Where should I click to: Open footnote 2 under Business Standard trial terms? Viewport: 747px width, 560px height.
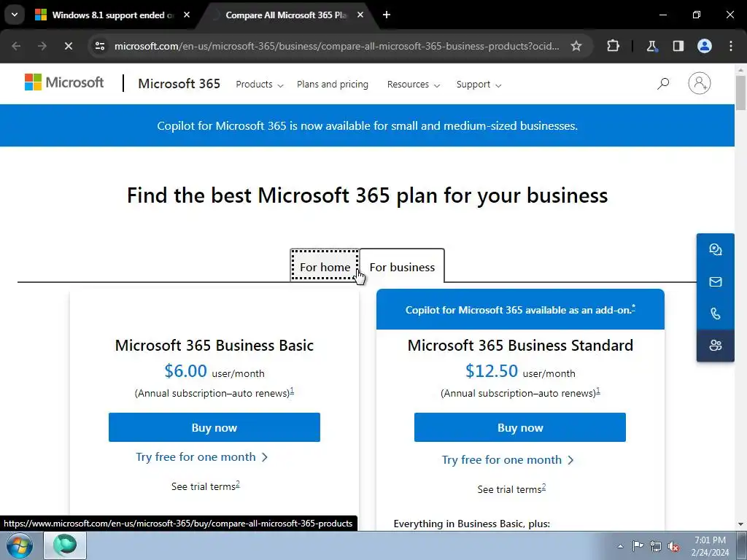point(543,487)
